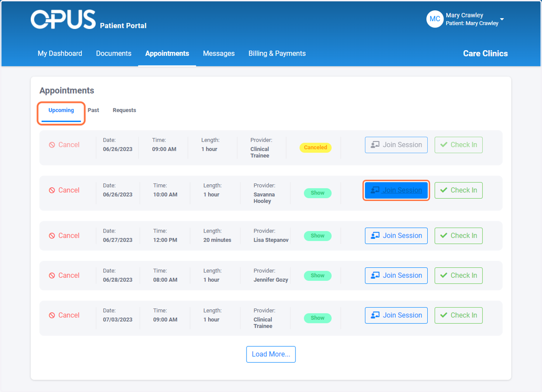Click disabled Join Session on canceled appointment
The width and height of the screenshot is (542, 392).
pyautogui.click(x=396, y=145)
